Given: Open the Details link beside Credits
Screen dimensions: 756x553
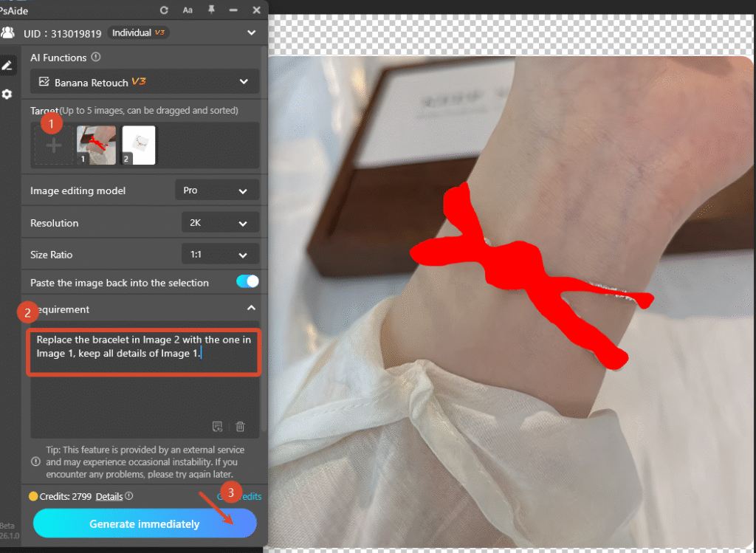Looking at the screenshot, I should point(109,496).
